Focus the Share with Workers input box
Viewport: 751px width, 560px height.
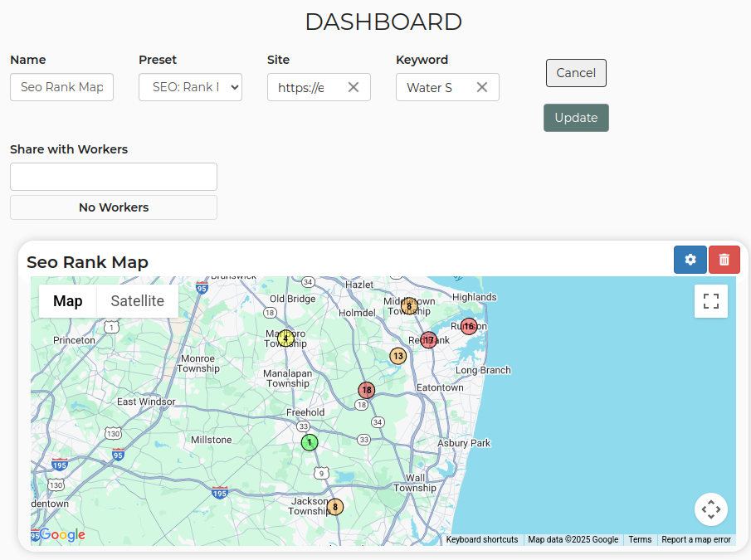[x=114, y=177]
